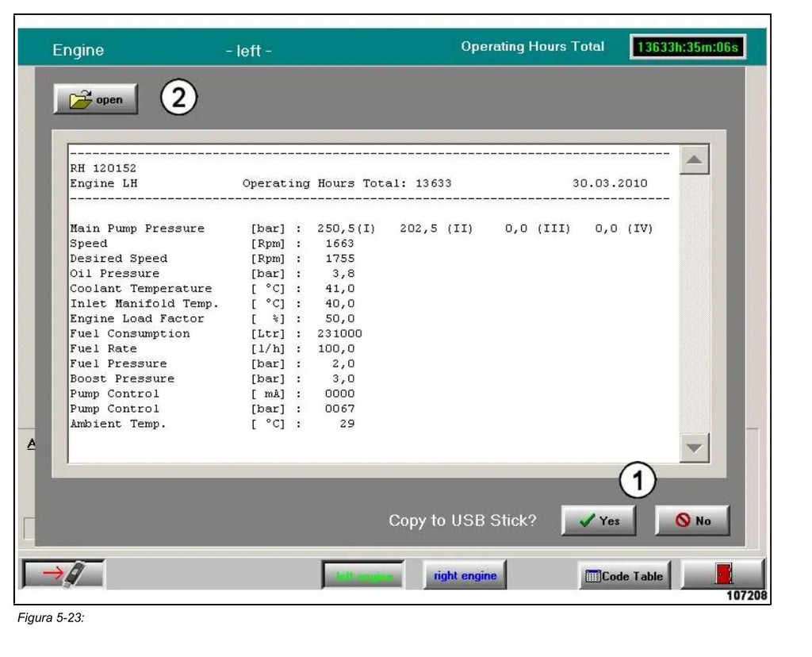
Task: Click pump pressure value 202,5 (II)
Action: (x=437, y=229)
